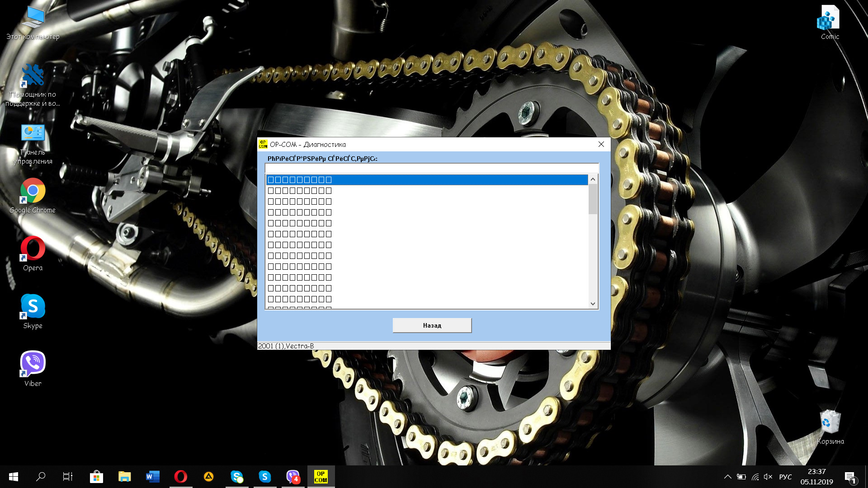Viewport: 868px width, 488px height.
Task: Click the Windows Start button
Action: coord(14,477)
